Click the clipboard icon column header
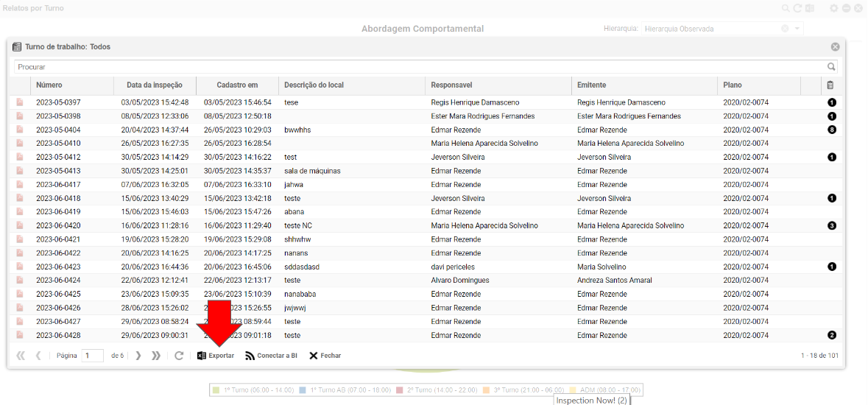The height and width of the screenshot is (405, 868). coord(830,85)
